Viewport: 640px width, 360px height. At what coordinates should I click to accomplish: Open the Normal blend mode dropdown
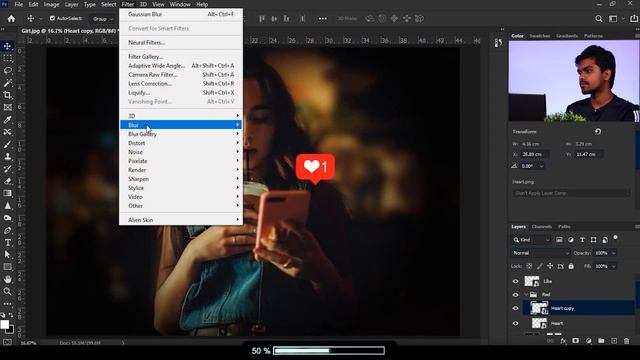(540, 253)
